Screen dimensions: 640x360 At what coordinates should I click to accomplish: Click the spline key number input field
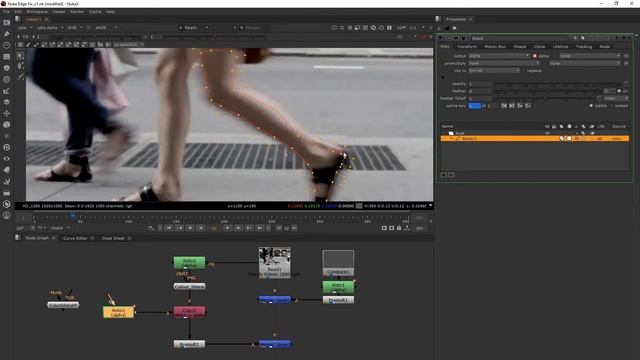pyautogui.click(x=475, y=106)
